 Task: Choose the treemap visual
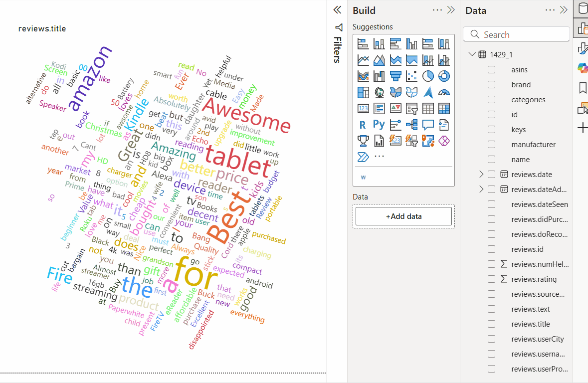click(x=363, y=92)
